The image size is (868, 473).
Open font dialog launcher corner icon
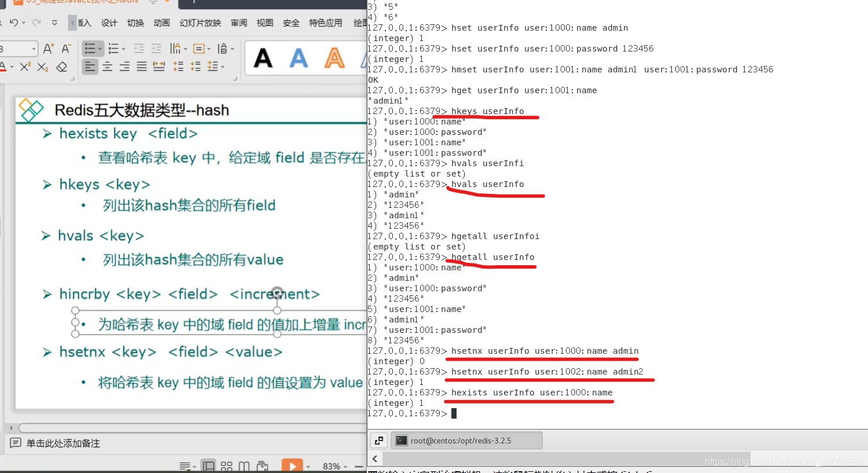(x=72, y=79)
